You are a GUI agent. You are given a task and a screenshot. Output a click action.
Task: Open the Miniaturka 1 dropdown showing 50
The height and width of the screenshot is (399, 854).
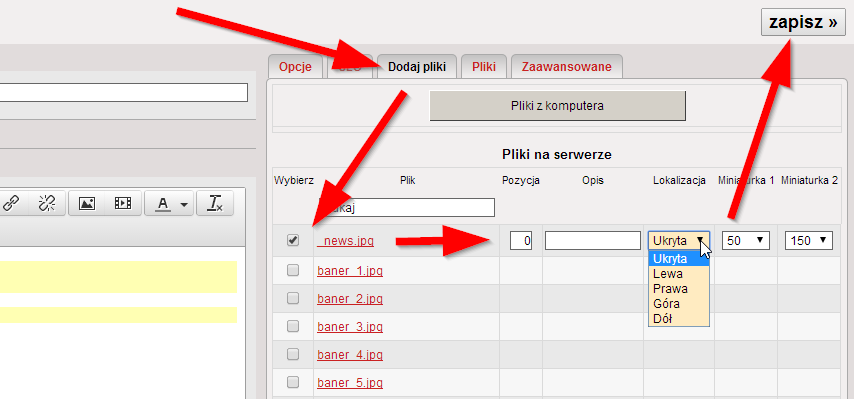pos(745,241)
